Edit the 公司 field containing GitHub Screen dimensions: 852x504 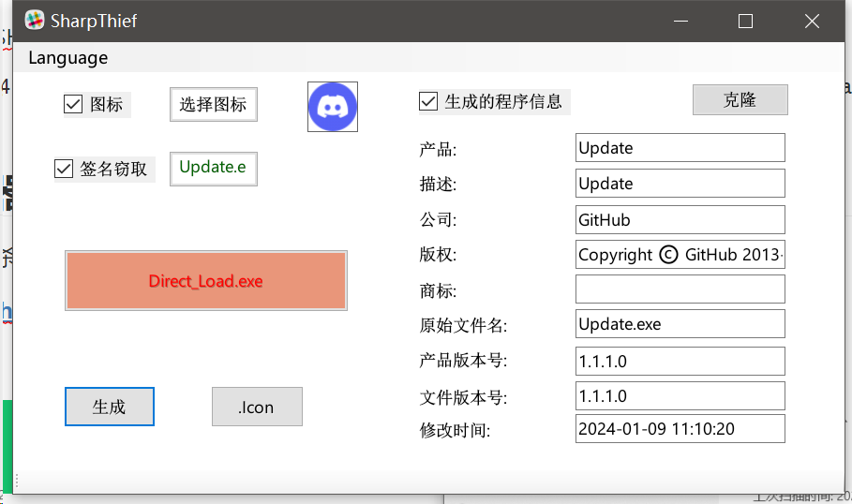click(x=680, y=219)
